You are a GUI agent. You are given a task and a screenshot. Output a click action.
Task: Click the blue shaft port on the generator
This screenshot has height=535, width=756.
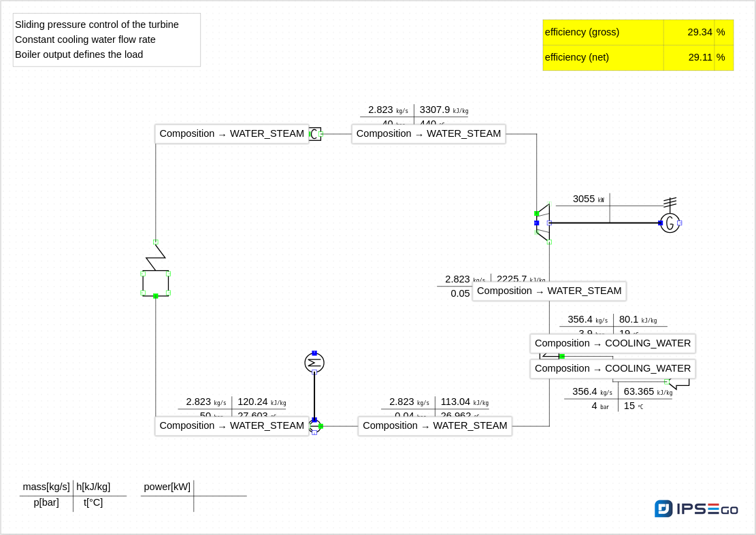coord(660,223)
